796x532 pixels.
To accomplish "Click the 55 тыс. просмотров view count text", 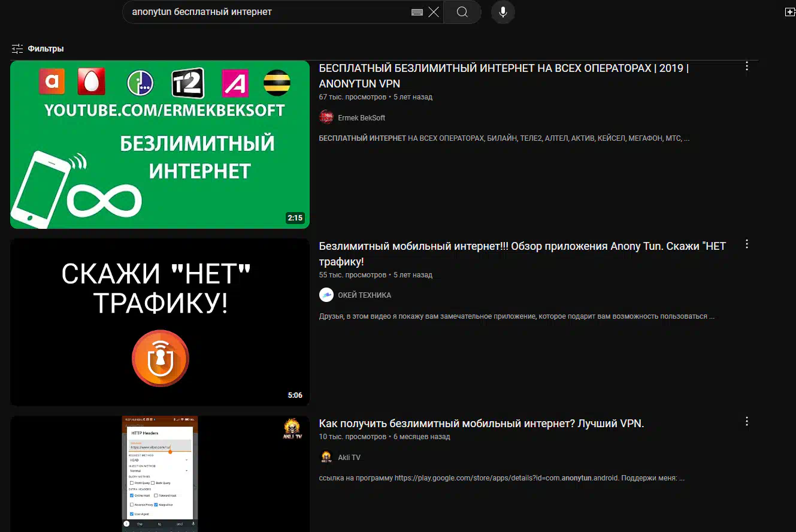I will pyautogui.click(x=353, y=275).
